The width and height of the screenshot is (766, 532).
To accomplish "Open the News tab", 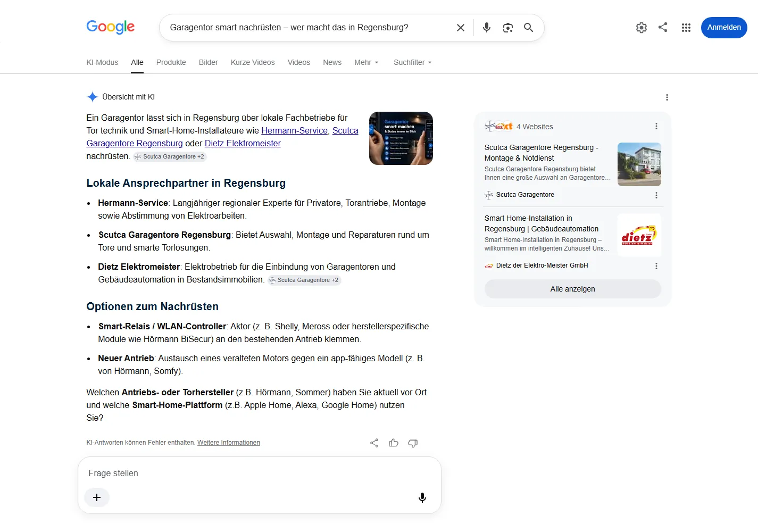I will [332, 62].
